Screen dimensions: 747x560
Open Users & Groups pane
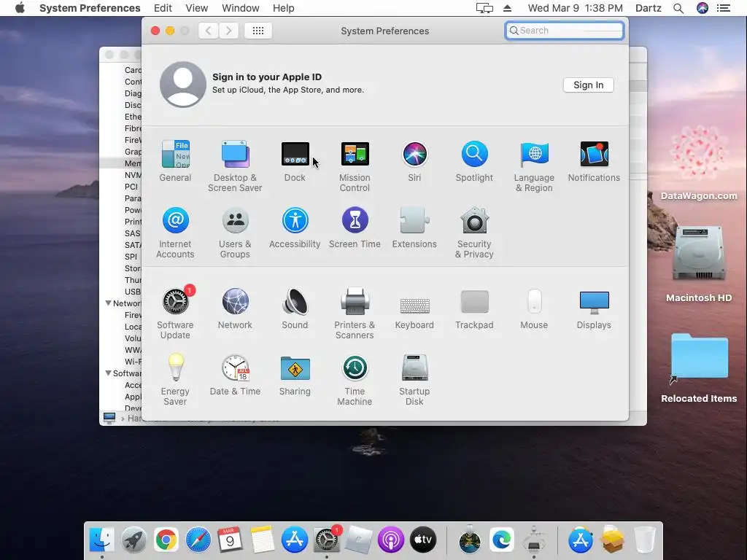235,233
